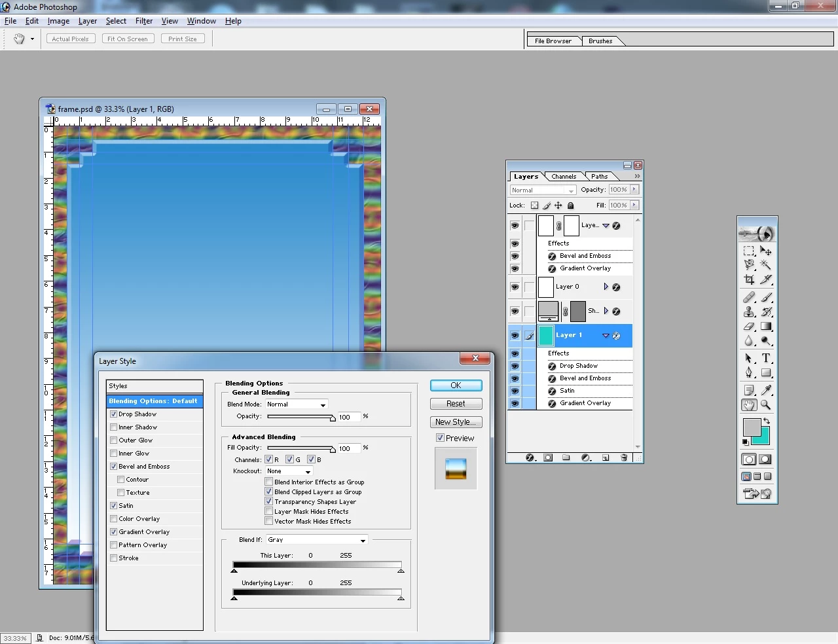Open Layers panel blend mode dropdown
838x644 pixels.
coord(543,190)
